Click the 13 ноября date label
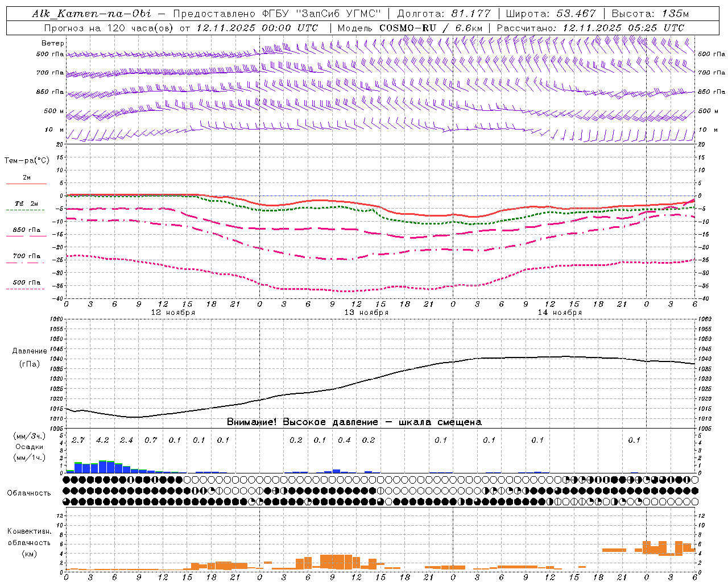 (x=366, y=313)
